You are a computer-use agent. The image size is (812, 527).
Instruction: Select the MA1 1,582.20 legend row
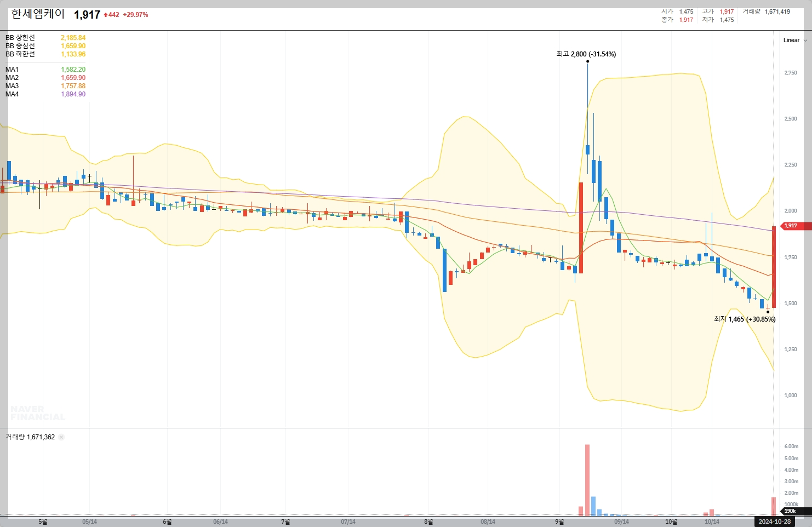[x=45, y=70]
